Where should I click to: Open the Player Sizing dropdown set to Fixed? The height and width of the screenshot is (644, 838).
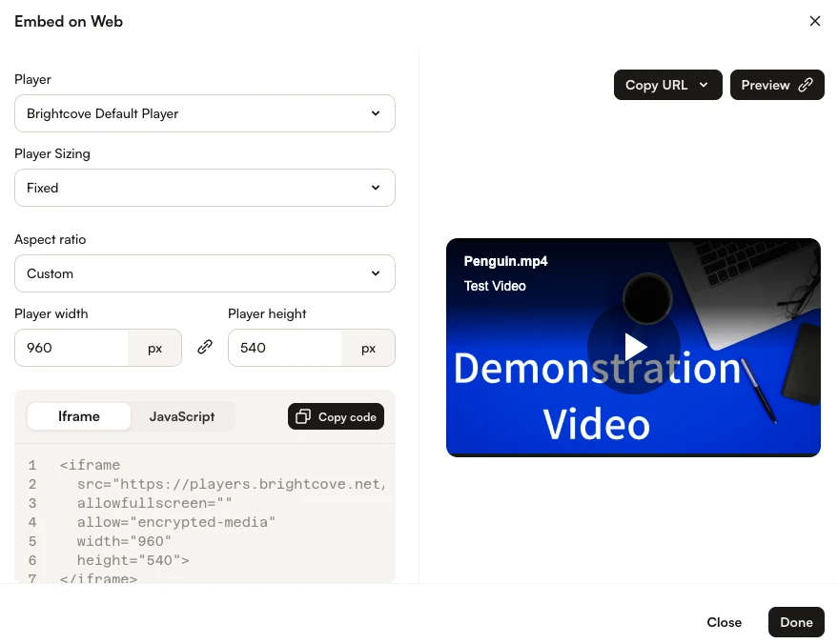(205, 188)
